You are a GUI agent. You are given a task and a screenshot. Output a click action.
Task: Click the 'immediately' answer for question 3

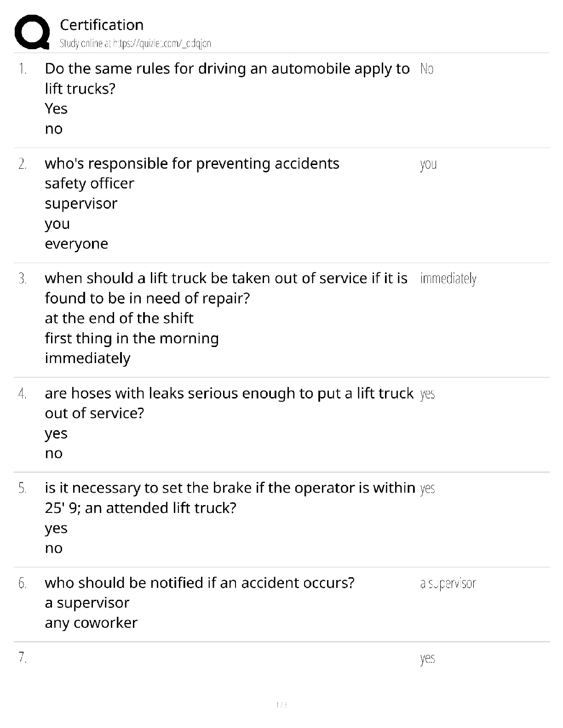pos(448,279)
